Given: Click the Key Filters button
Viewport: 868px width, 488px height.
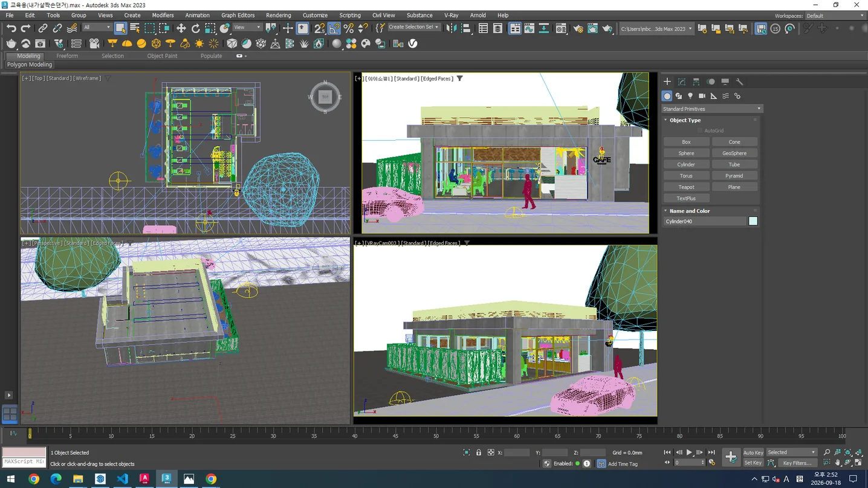Looking at the screenshot, I should coord(797,463).
